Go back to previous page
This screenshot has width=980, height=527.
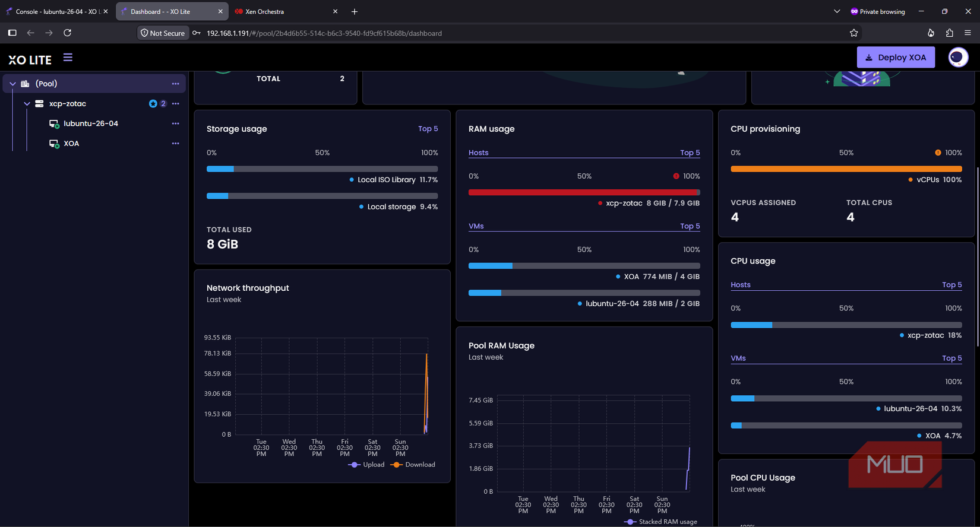30,33
